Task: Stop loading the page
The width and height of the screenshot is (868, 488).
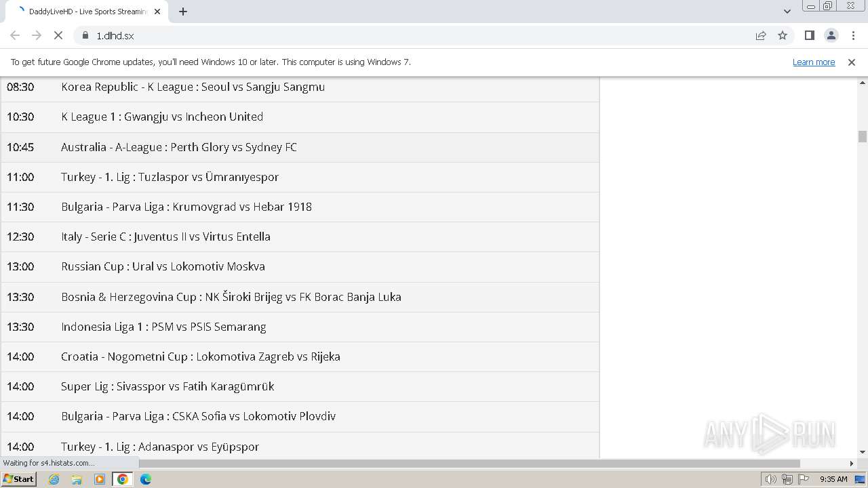Action: point(58,35)
